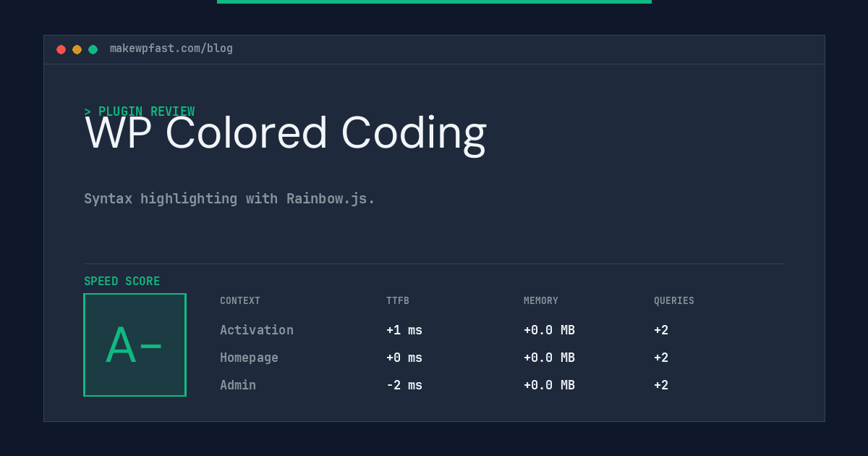Viewport: 868px width, 456px height.
Task: Click the "WP Colored Coding" title
Action: (286, 133)
